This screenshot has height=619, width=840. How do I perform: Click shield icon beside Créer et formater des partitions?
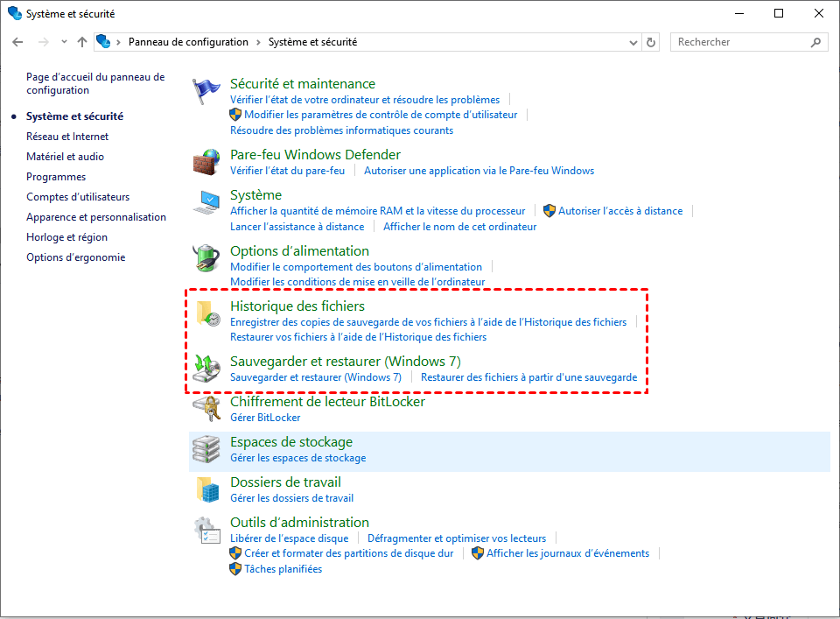tap(235, 553)
